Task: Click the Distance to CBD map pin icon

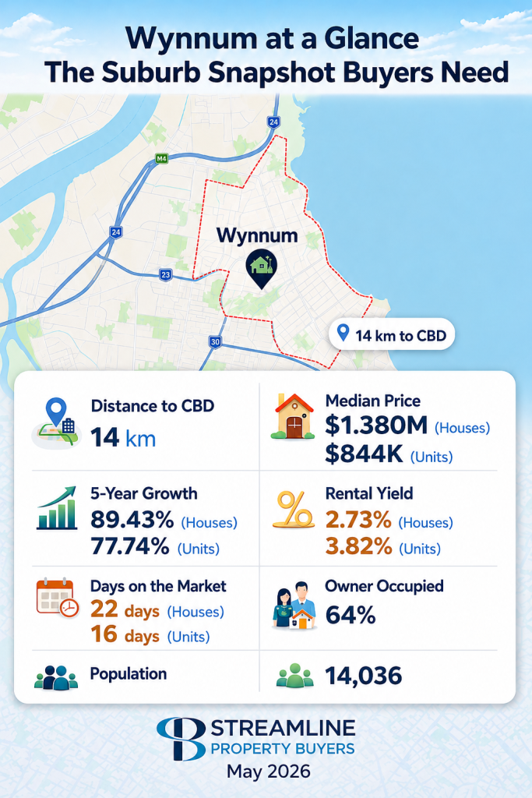Action: 56,422
